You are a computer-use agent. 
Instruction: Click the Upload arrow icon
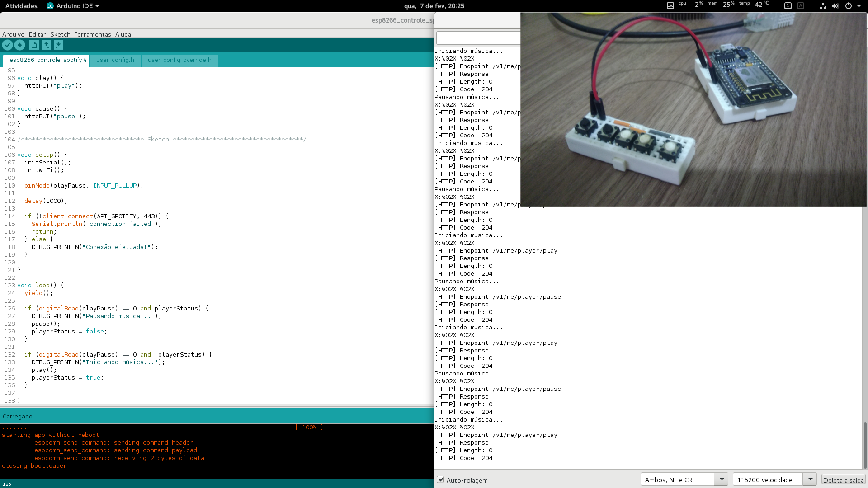pos(19,45)
